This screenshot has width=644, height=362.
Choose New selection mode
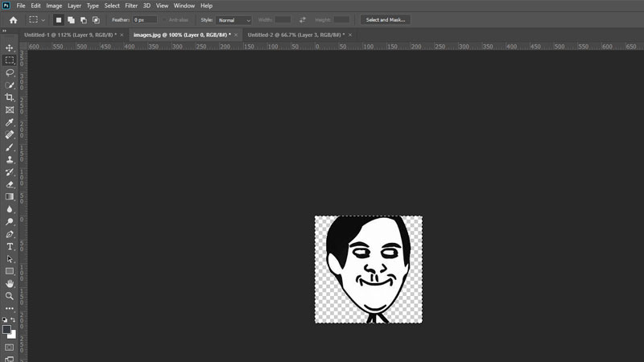point(59,19)
